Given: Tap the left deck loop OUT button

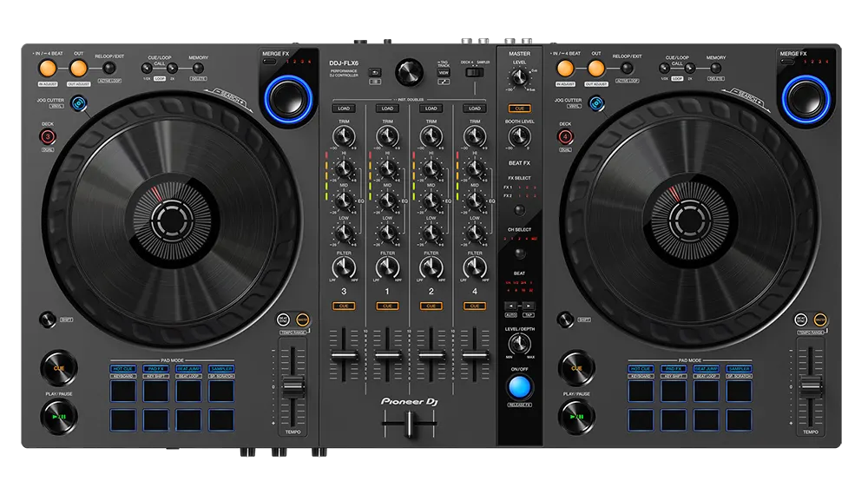Looking at the screenshot, I should tap(79, 69).
